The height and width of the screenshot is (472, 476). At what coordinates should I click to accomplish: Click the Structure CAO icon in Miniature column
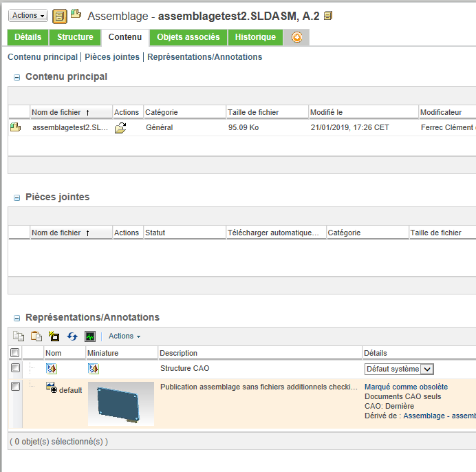(94, 368)
